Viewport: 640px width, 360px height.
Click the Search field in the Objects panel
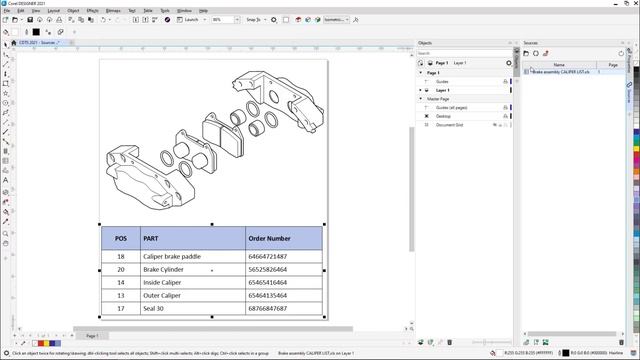tap(464, 53)
